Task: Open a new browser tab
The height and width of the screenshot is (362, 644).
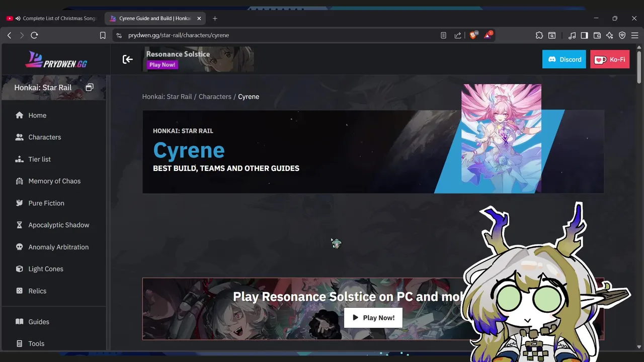Action: [215, 19]
